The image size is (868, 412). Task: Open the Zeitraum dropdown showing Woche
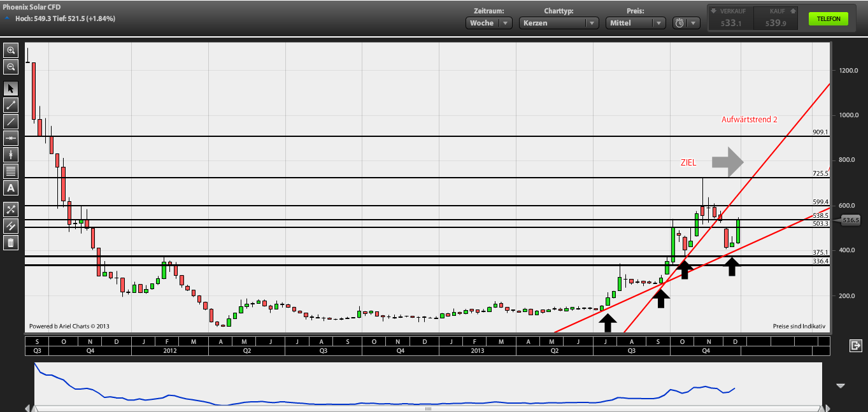point(489,23)
